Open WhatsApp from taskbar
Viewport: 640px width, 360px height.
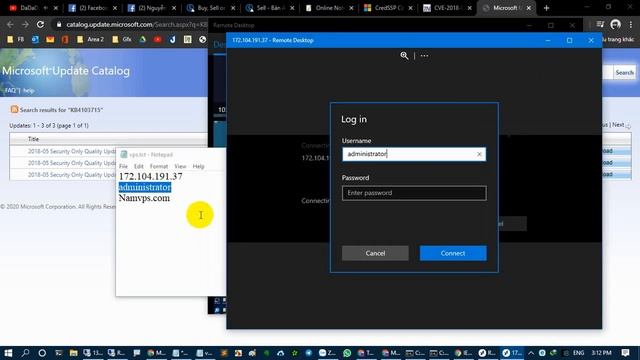tap(347, 353)
